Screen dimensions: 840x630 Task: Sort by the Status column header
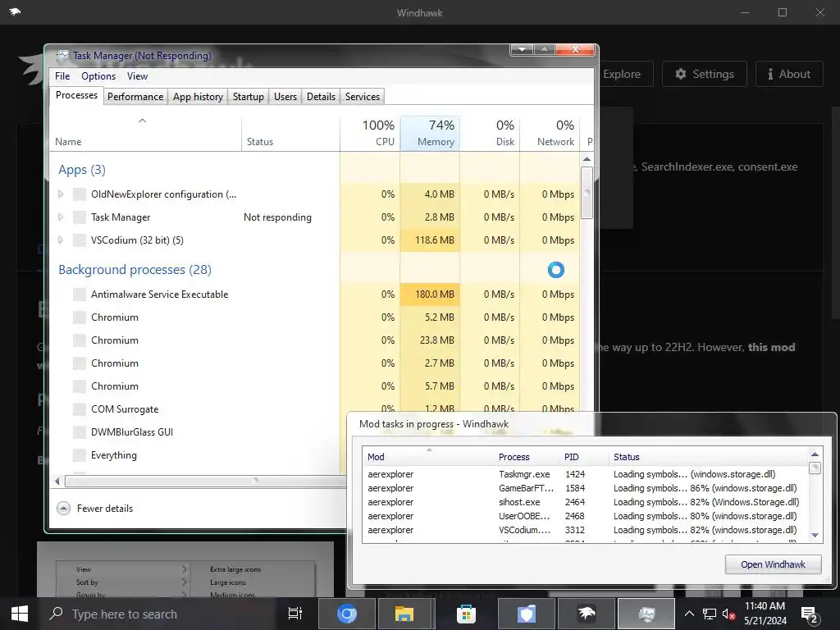290,134
